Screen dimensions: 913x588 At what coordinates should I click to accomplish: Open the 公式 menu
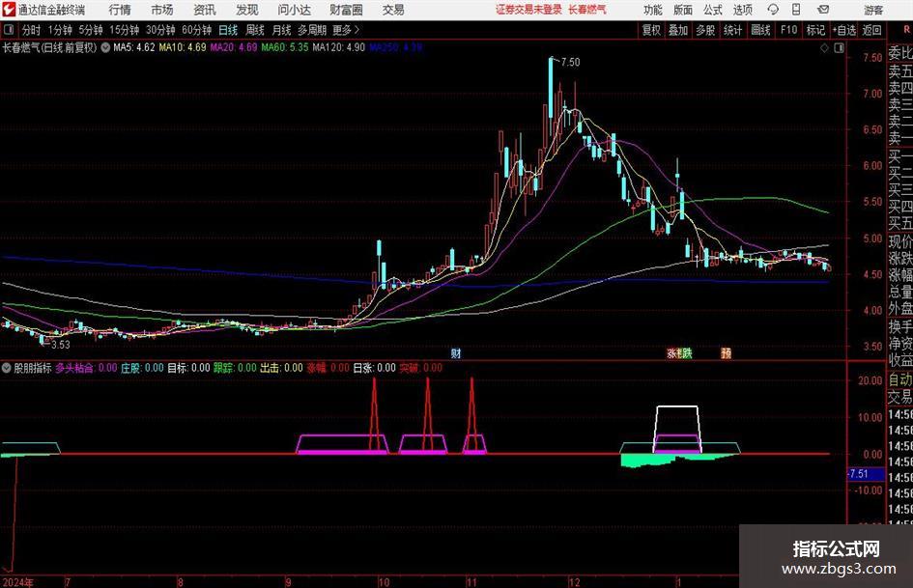point(713,10)
